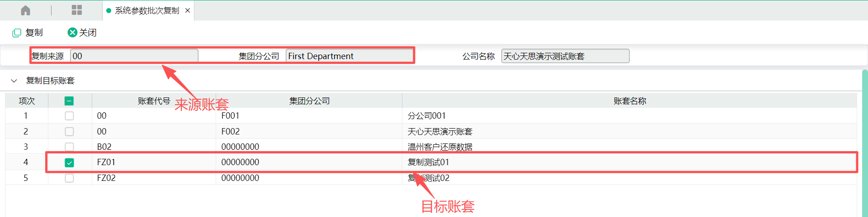The height and width of the screenshot is (217, 868).
Task: Click the 账套代号 column header
Action: [154, 101]
